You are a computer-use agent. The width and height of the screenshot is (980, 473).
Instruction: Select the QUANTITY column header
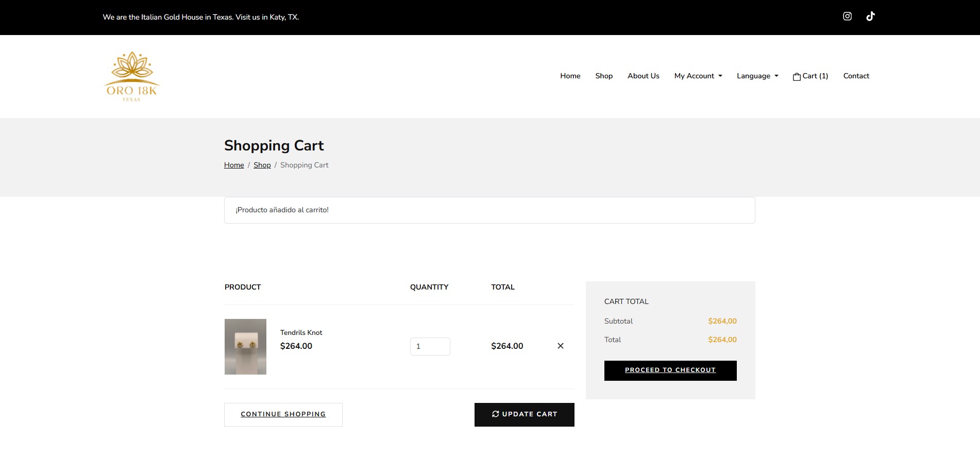[x=429, y=287]
